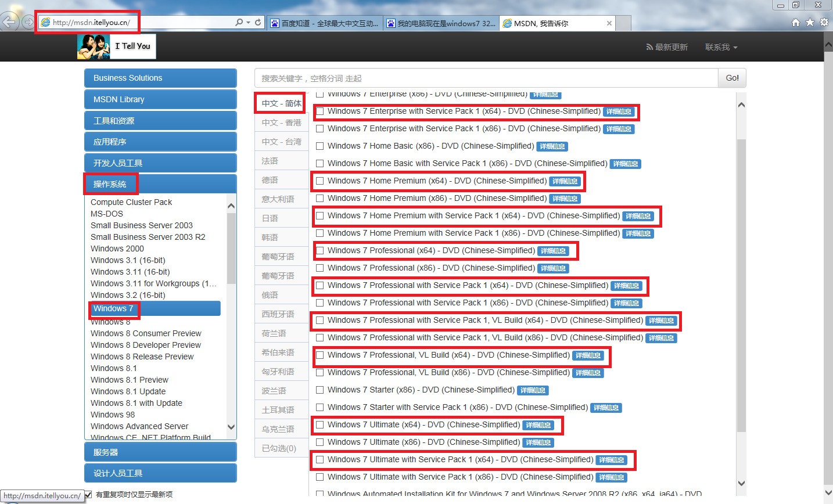The width and height of the screenshot is (833, 504).
Task: Click the page refresh icon
Action: point(258,22)
